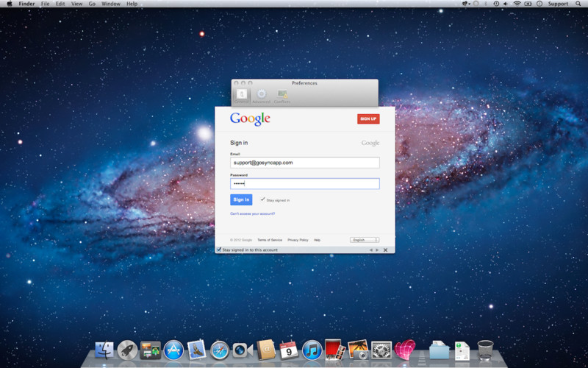Viewport: 588px width, 368px height.
Task: Open the Terms of Service link
Action: click(x=270, y=240)
